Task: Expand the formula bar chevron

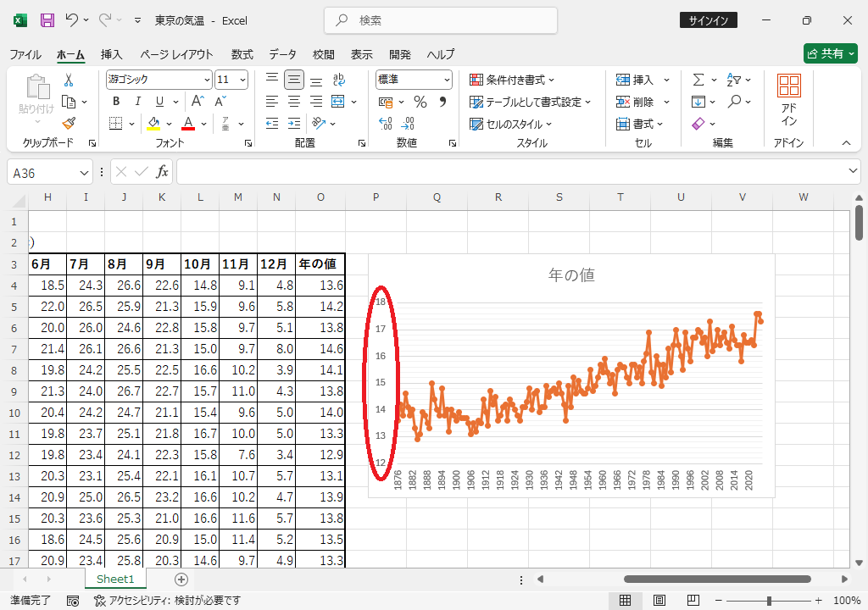Action: coord(853,171)
